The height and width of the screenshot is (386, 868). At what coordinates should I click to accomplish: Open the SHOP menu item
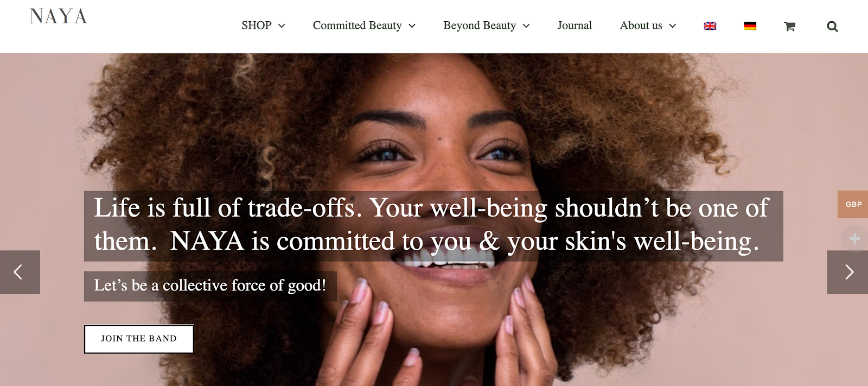(257, 26)
